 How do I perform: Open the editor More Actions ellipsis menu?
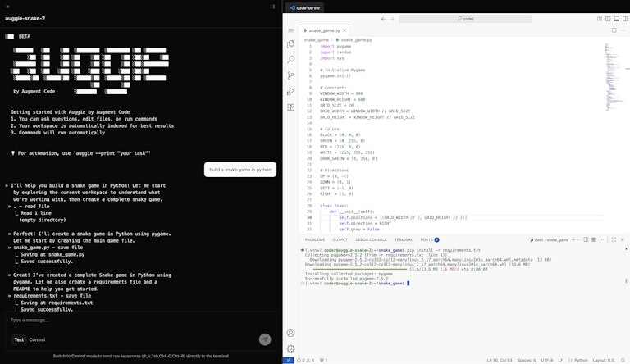[x=623, y=30]
